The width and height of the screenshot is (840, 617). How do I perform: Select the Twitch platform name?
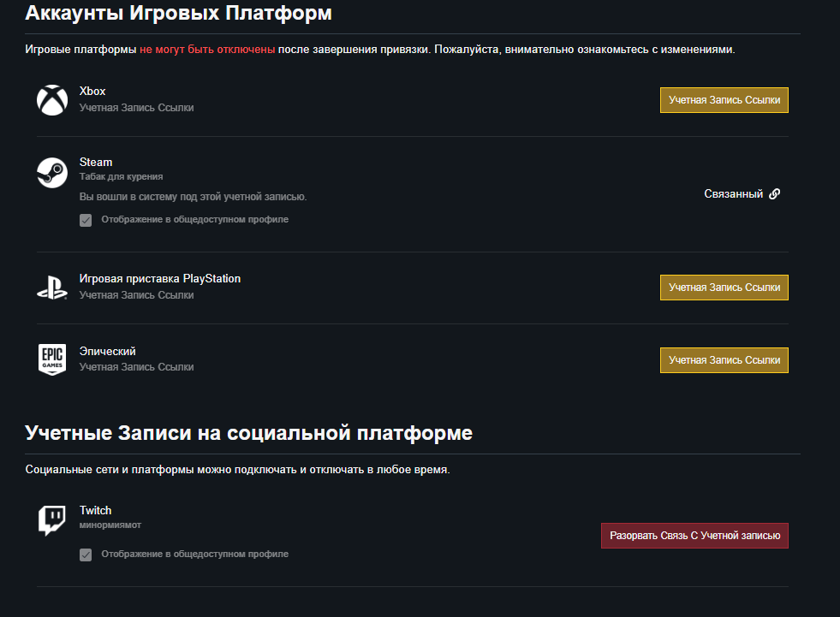[96, 511]
